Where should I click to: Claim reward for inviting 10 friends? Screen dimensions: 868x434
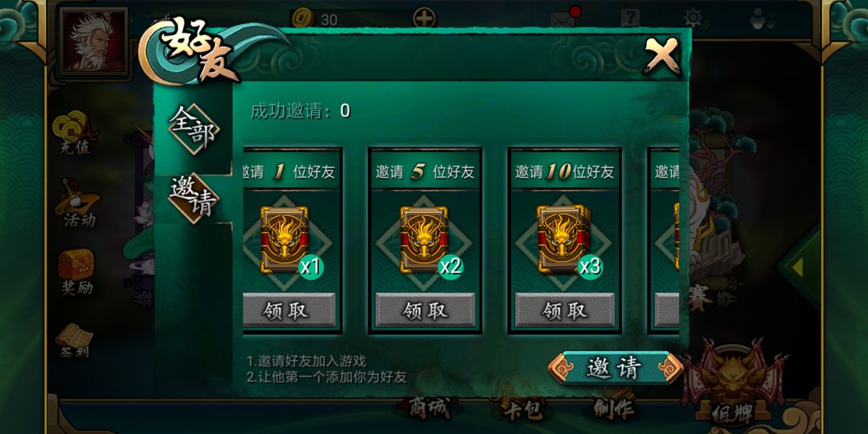(x=564, y=310)
